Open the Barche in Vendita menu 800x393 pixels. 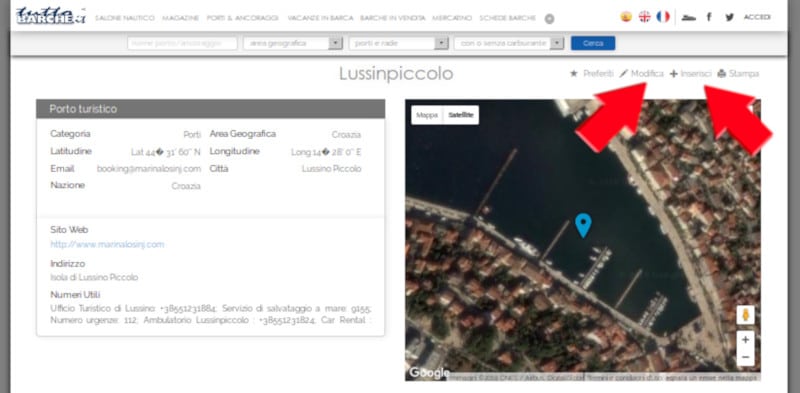392,18
